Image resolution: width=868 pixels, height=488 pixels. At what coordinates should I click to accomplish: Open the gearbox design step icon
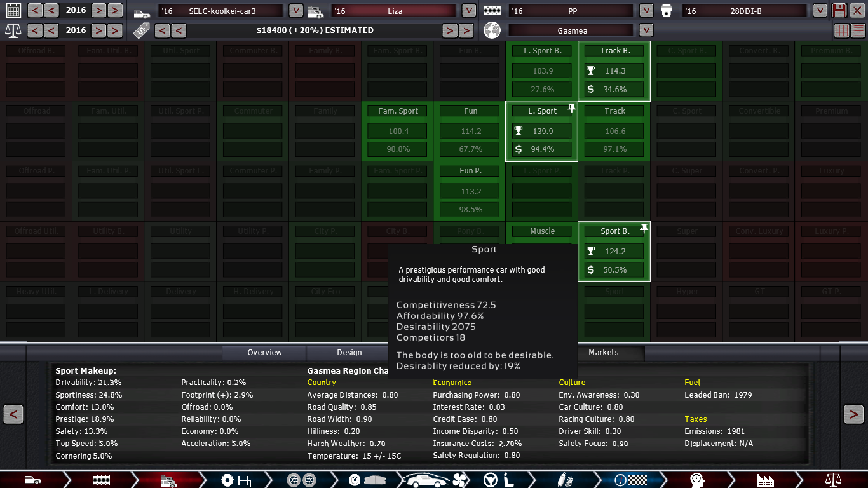tap(236, 480)
